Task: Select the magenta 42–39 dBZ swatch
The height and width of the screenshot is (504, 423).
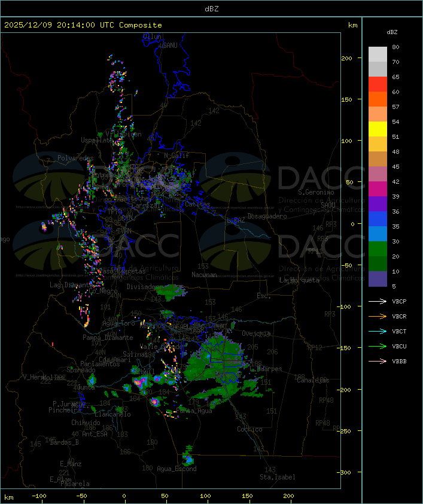Action: click(378, 189)
